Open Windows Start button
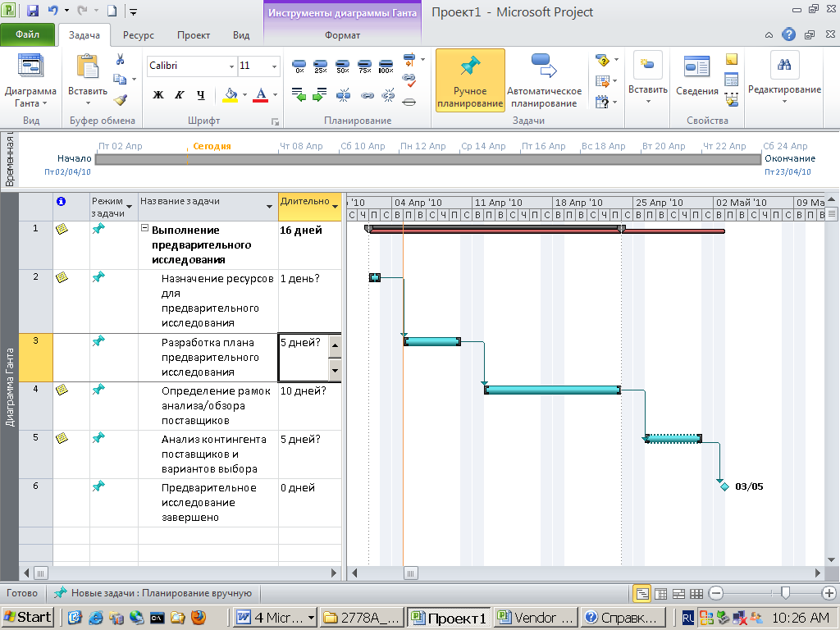Image resolution: width=840 pixels, height=630 pixels. [28, 618]
